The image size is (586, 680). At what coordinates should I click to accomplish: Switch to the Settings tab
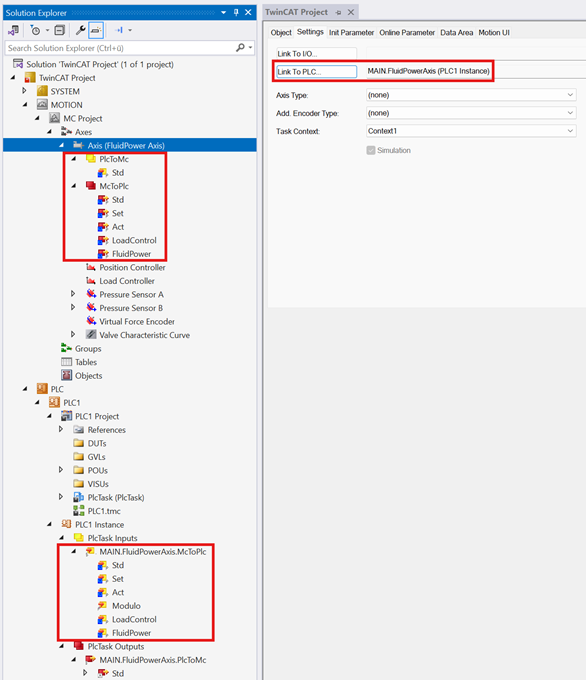coord(310,32)
